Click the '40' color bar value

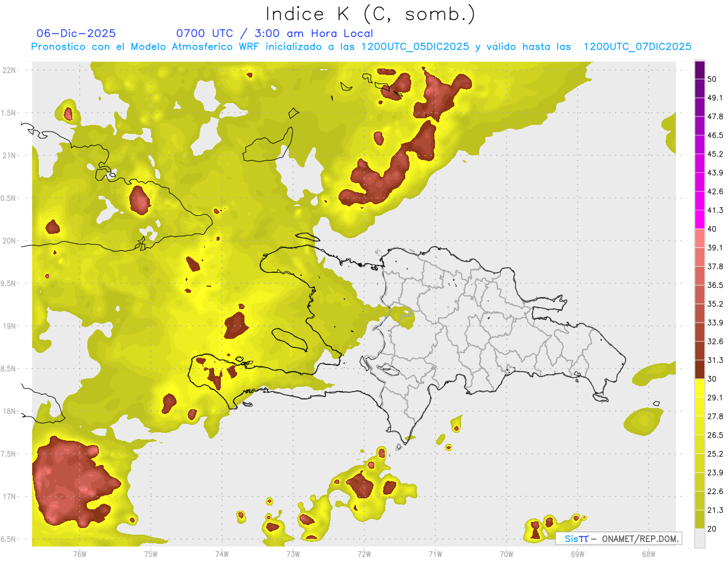tap(712, 229)
